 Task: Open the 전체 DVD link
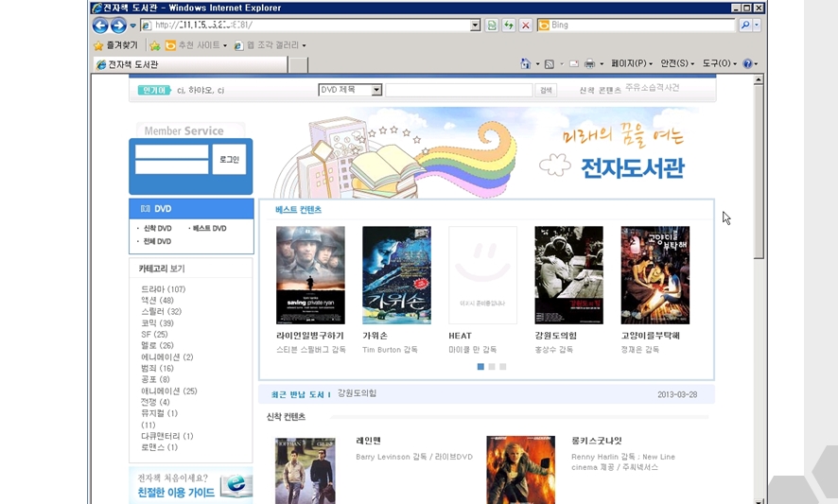(157, 241)
